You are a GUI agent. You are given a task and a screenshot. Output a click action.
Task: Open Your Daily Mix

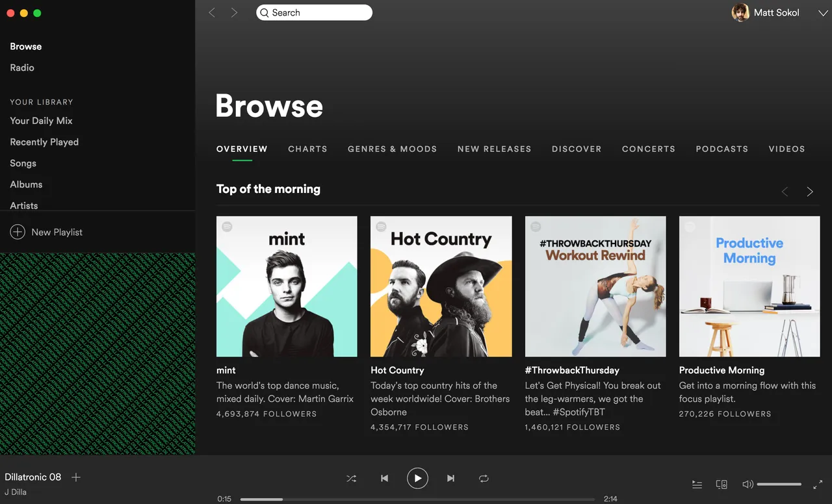(41, 121)
